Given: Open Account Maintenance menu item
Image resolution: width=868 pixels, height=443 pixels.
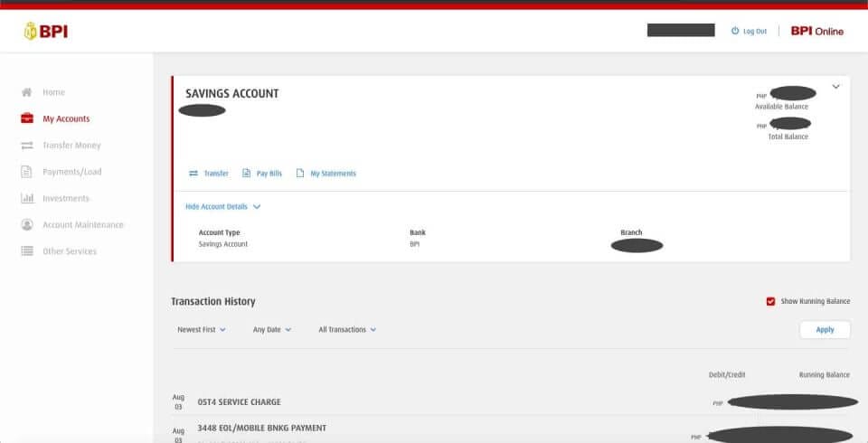Looking at the screenshot, I should (82, 225).
